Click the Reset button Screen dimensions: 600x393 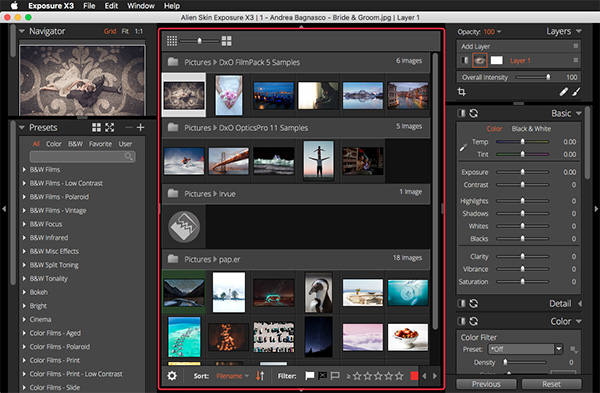click(x=551, y=384)
